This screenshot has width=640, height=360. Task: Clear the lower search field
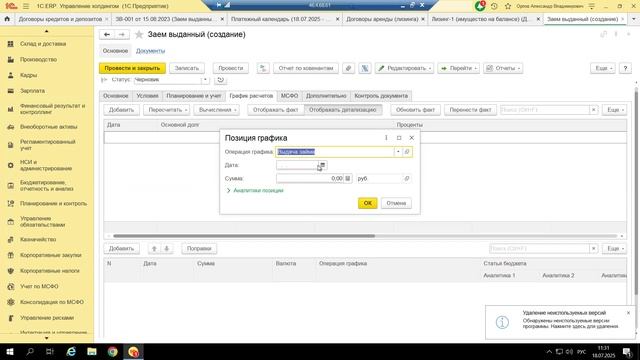coord(593,249)
